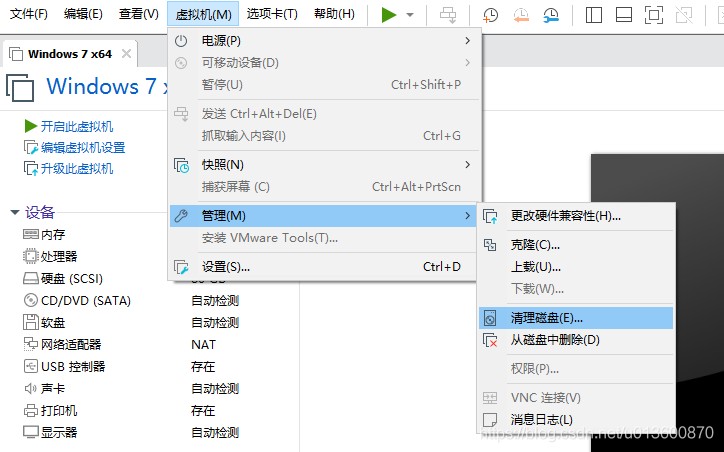The height and width of the screenshot is (452, 724).
Task: Click the 存在 value for 打印机
Action: click(203, 410)
